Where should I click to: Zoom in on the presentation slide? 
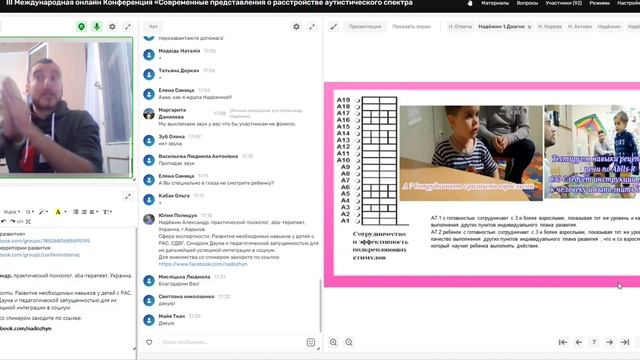click(x=333, y=342)
